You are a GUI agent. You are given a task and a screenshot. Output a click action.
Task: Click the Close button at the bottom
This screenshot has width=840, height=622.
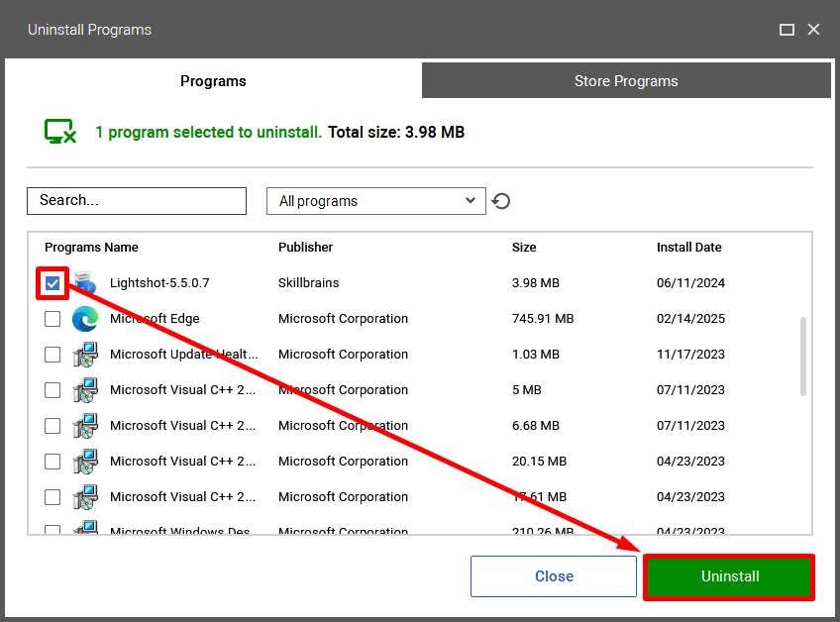coord(554,576)
